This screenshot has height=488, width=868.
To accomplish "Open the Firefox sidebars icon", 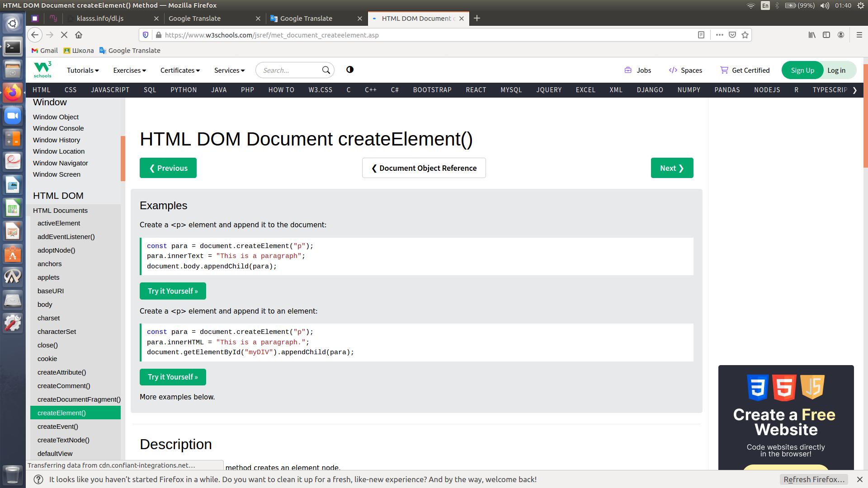I will (826, 35).
